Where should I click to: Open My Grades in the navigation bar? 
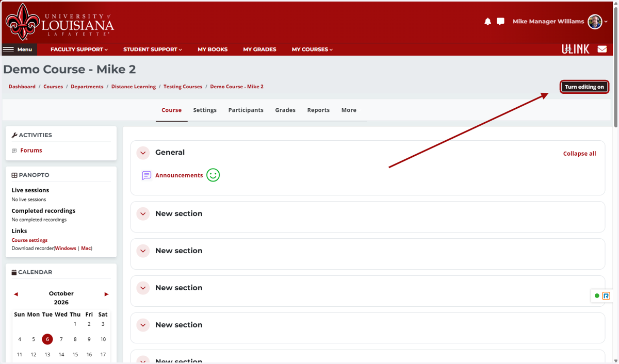pyautogui.click(x=259, y=49)
